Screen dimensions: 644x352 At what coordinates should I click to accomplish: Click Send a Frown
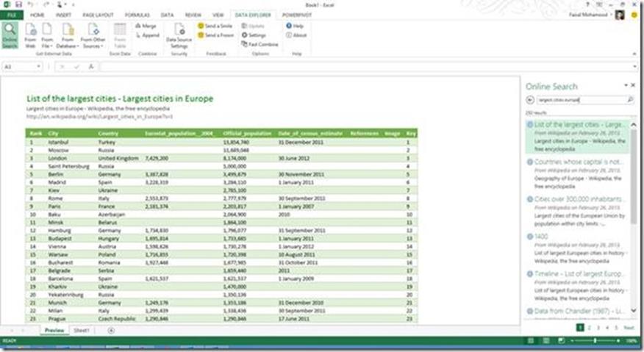[x=216, y=35]
